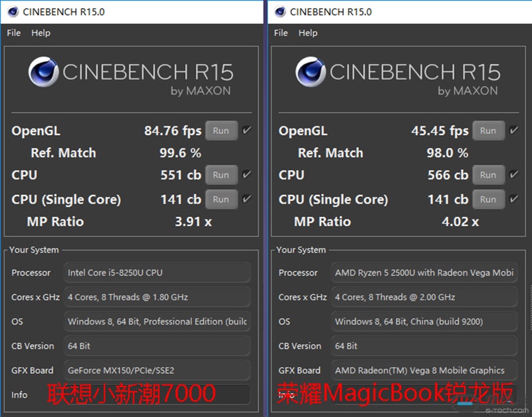Open File menu in the AMD Ryzen window

click(281, 33)
